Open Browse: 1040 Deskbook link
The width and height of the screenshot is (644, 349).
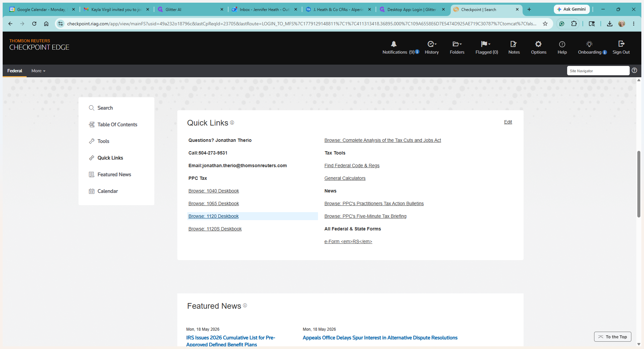tap(214, 191)
